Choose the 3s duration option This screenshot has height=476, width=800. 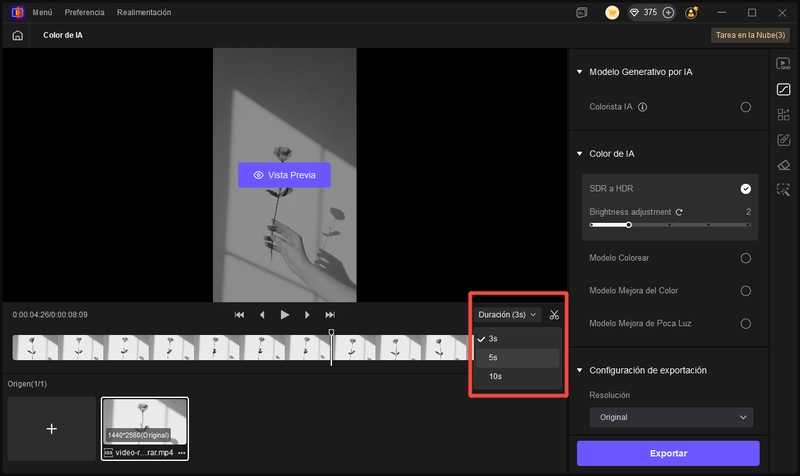(517, 339)
